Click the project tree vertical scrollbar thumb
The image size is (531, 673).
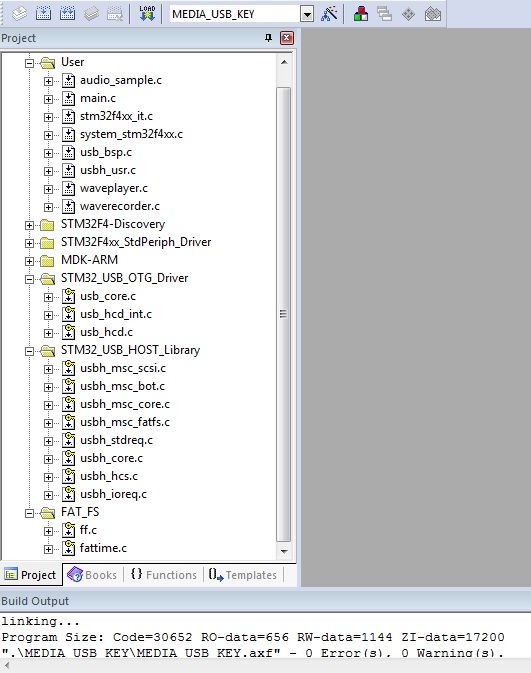click(x=284, y=314)
